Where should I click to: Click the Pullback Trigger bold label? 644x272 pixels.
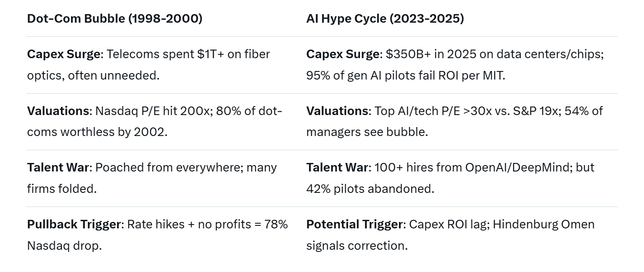(x=74, y=224)
